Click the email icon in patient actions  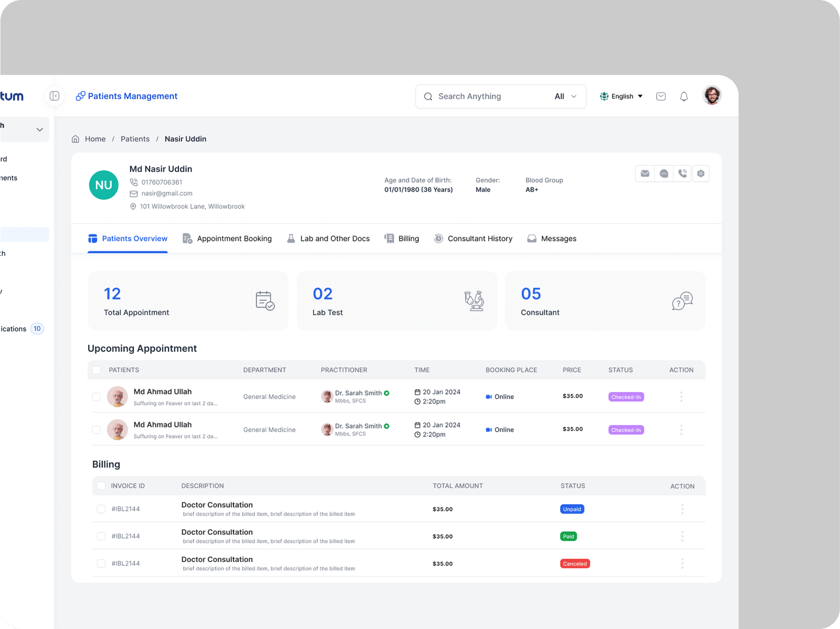(645, 174)
